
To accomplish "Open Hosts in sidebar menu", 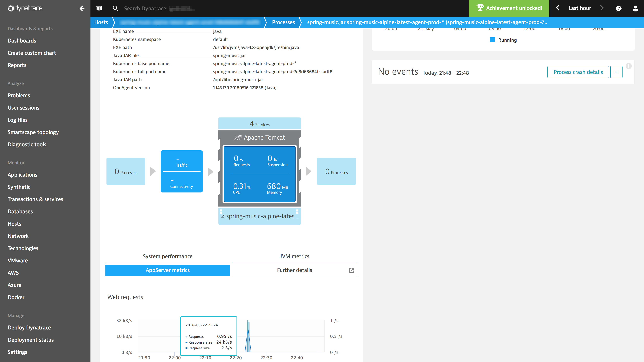I will point(15,224).
